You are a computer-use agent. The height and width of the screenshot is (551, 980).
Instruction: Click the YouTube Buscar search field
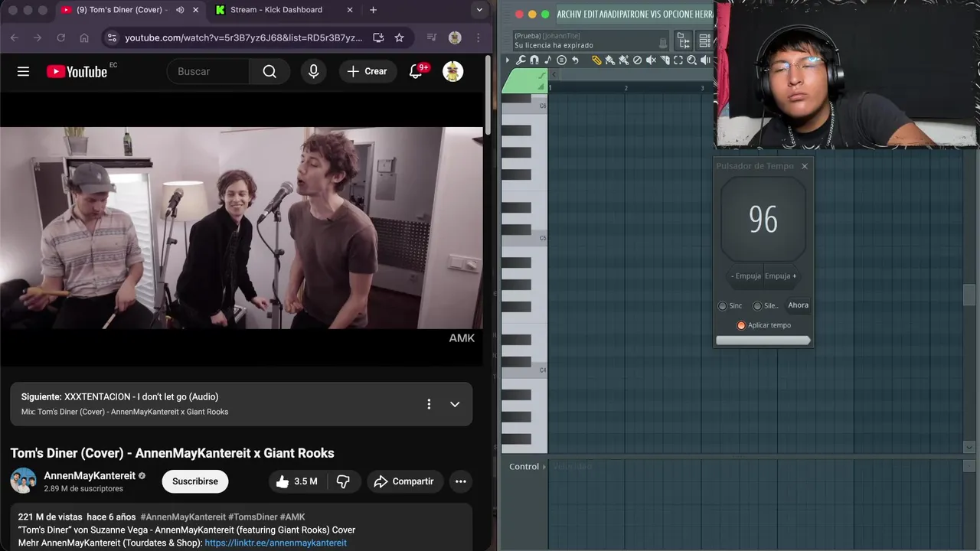(208, 71)
